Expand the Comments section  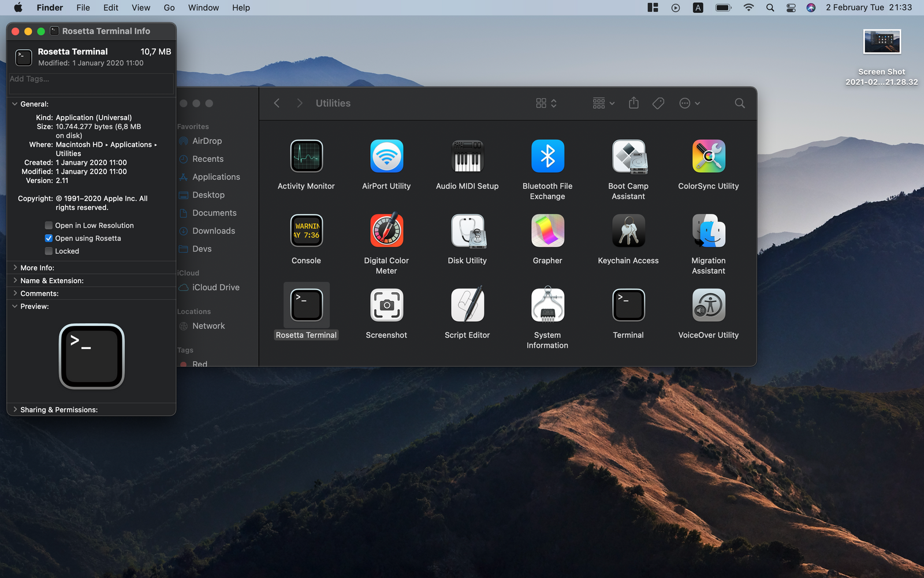(x=15, y=293)
